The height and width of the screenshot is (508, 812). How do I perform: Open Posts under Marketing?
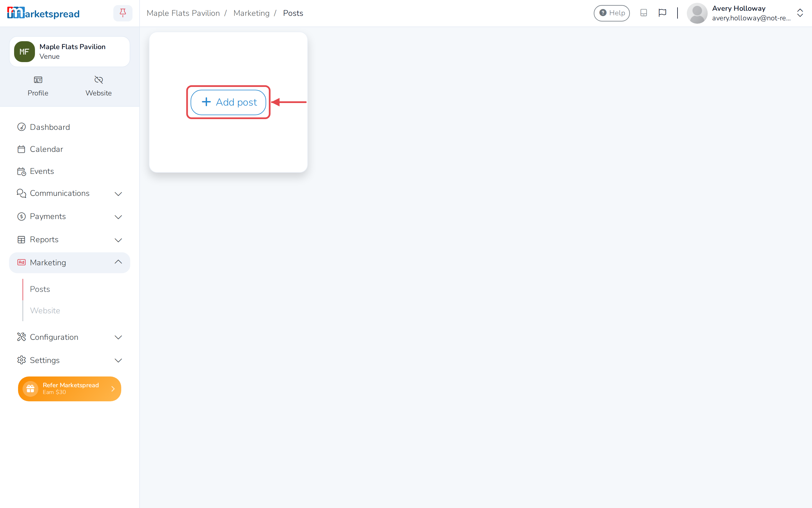[40, 289]
